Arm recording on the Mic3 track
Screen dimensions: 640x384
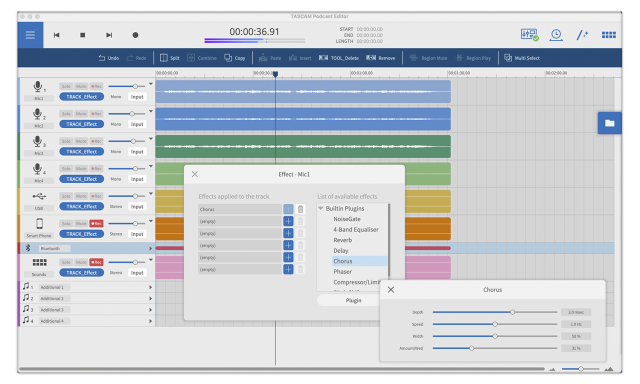(x=96, y=141)
